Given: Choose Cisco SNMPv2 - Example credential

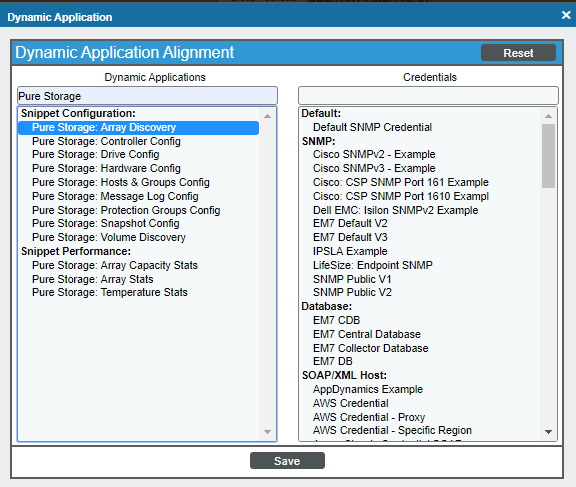Looking at the screenshot, I should [x=374, y=155].
